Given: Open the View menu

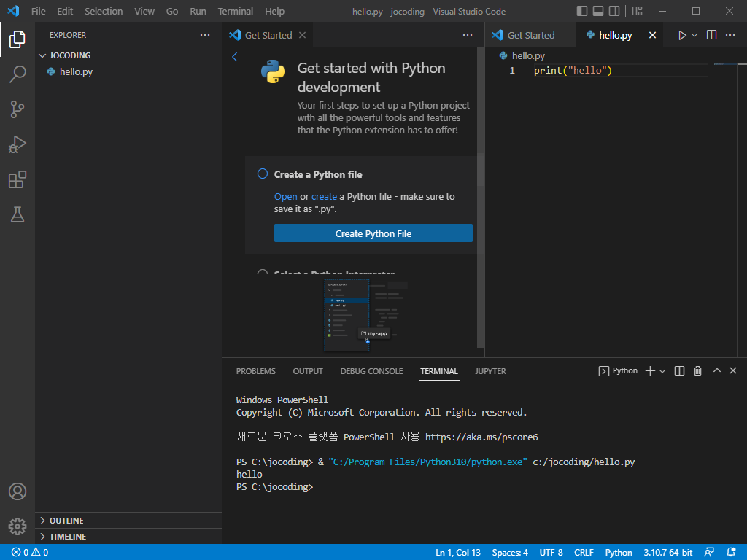Looking at the screenshot, I should tap(144, 11).
